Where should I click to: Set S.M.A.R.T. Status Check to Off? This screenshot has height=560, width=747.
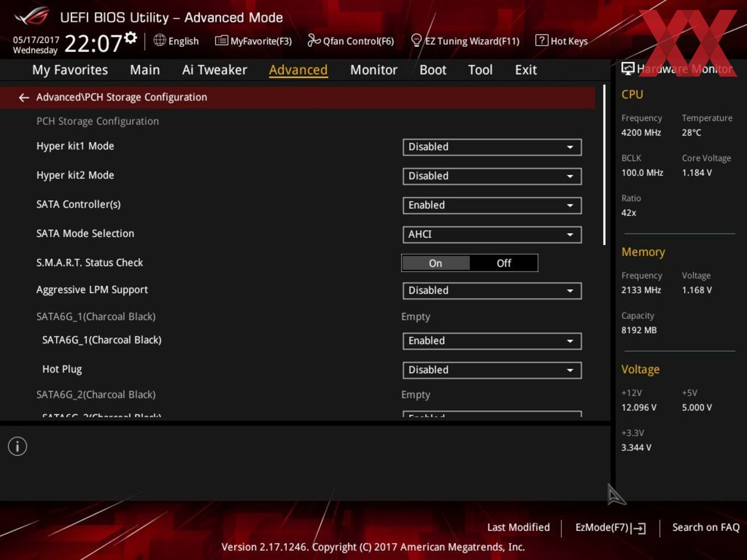point(504,263)
